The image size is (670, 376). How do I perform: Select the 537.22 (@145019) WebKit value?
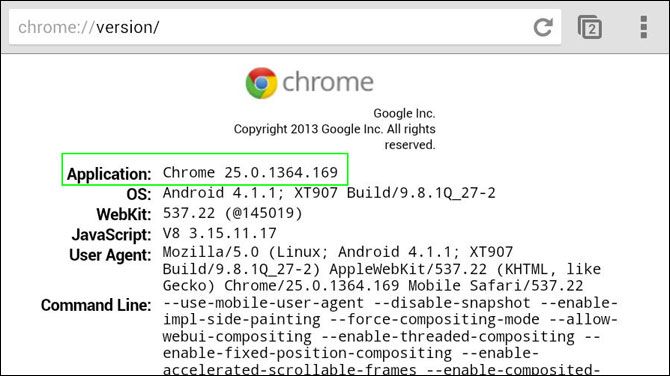click(232, 213)
